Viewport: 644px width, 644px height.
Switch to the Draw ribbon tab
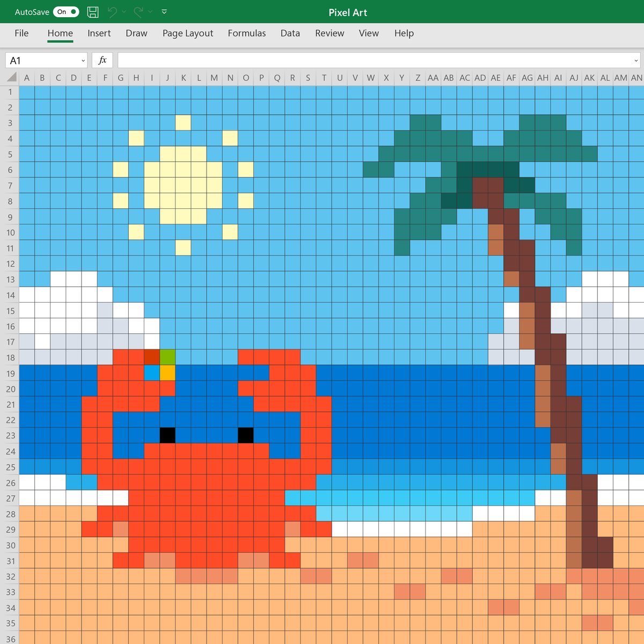coord(136,33)
